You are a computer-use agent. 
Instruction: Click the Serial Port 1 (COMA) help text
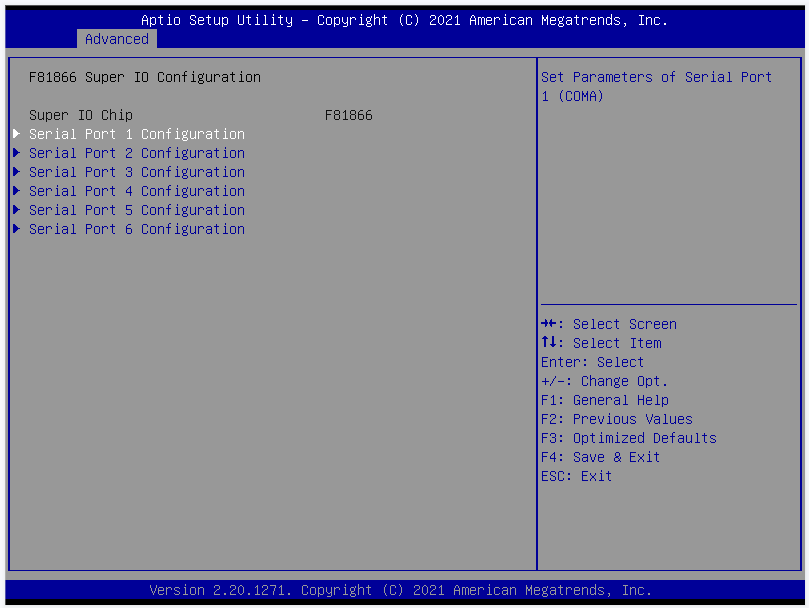[x=656, y=87]
